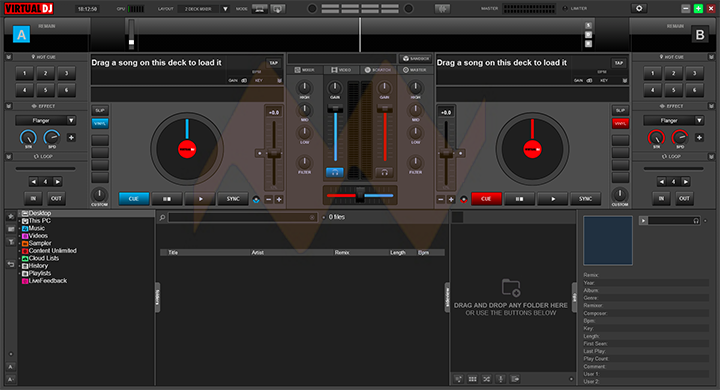Click the sideview shuffle icon
The image size is (720, 390).
[487, 379]
